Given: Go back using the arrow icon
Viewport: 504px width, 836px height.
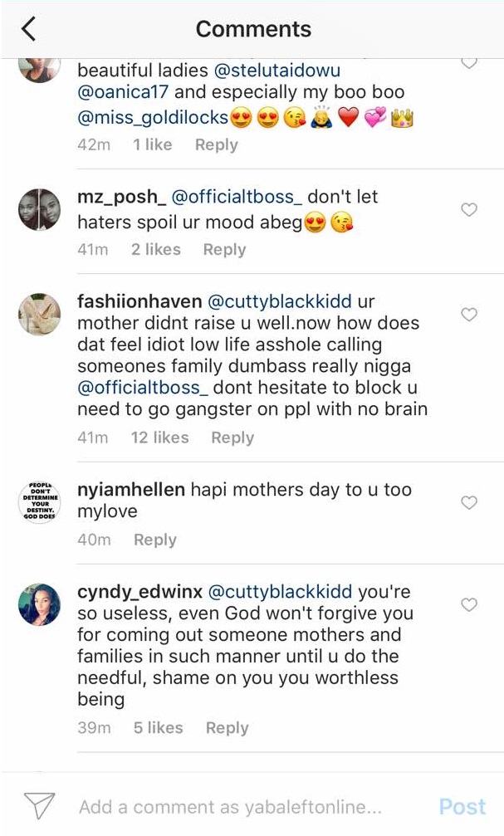Looking at the screenshot, I should coord(29,29).
